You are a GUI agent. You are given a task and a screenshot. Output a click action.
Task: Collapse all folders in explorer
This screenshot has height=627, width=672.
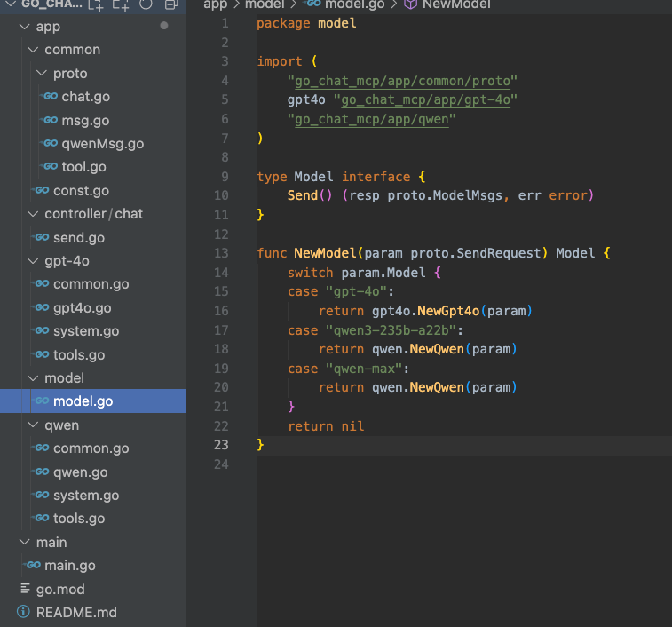tap(171, 5)
